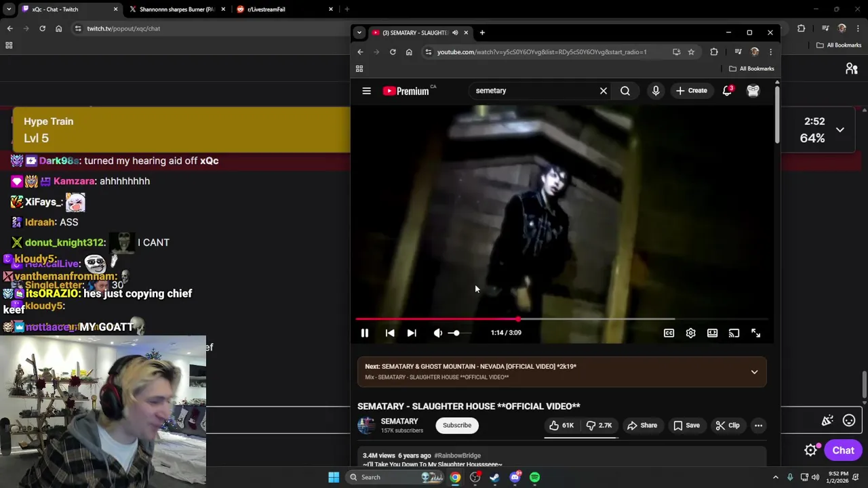Mute the YouTube player volume
The width and height of the screenshot is (868, 488).
[x=438, y=333]
